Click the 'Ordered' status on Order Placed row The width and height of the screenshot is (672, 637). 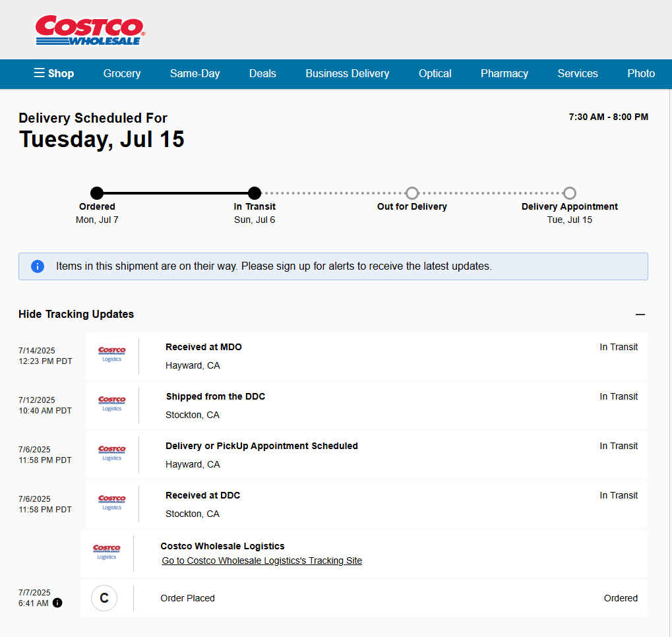(621, 598)
